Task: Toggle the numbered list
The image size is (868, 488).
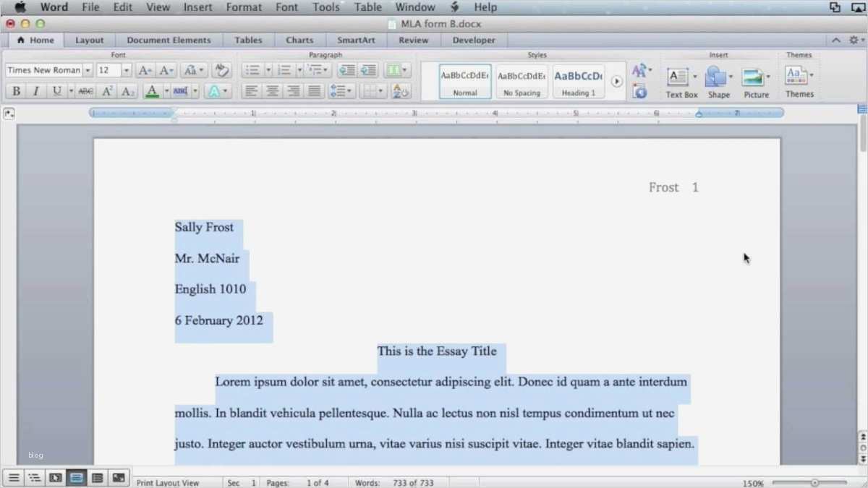Action: click(x=284, y=69)
